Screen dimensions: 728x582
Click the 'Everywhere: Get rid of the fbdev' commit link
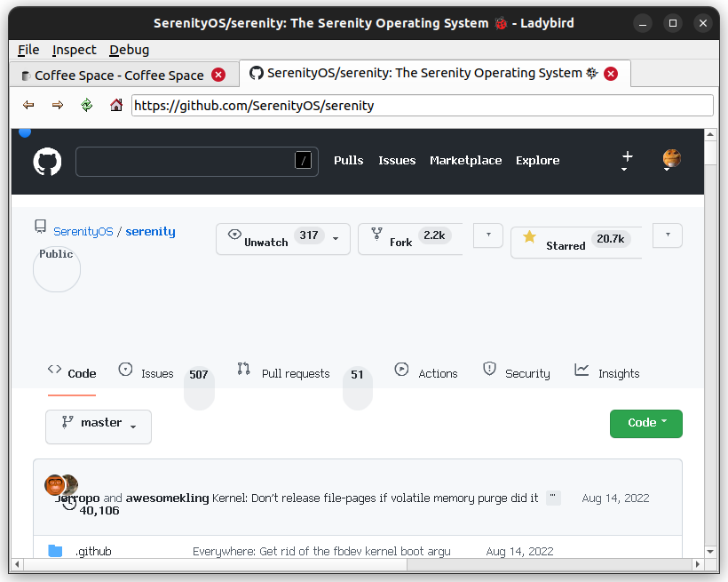321,551
